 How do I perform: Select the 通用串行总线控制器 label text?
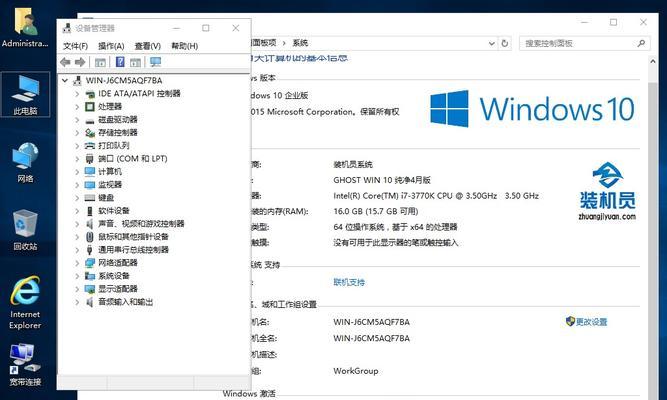[x=133, y=250]
